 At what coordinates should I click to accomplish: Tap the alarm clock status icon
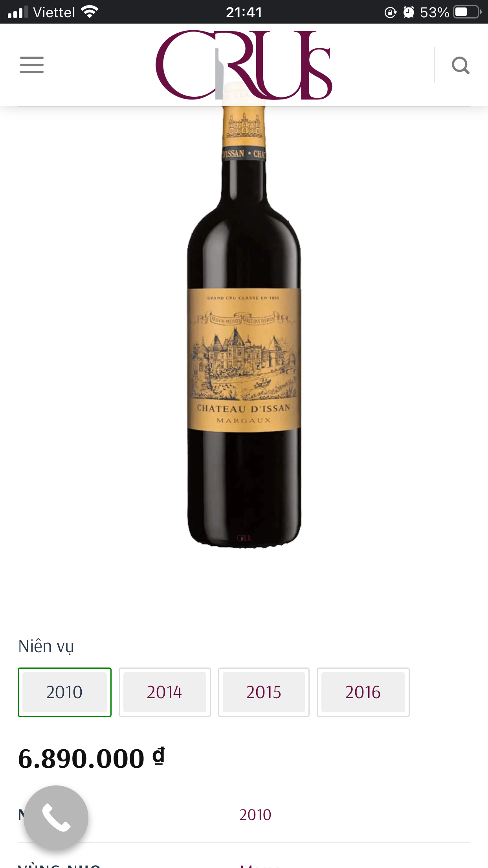point(409,13)
